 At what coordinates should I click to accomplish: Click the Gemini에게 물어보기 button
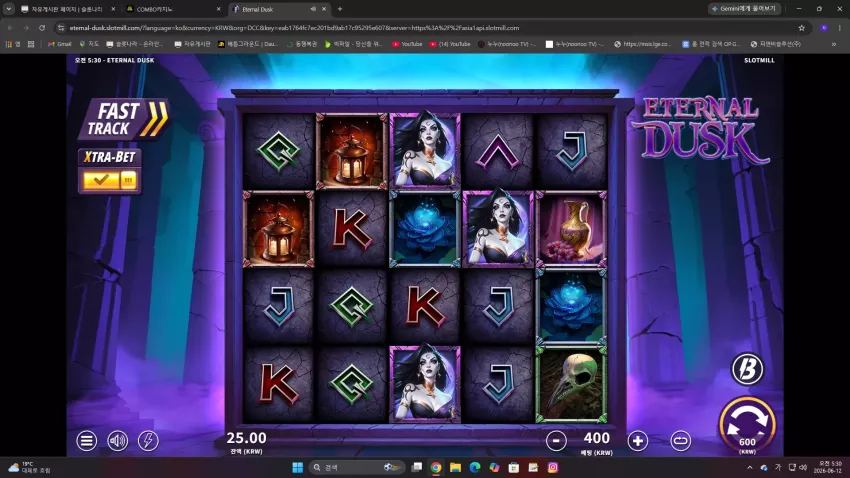745,9
